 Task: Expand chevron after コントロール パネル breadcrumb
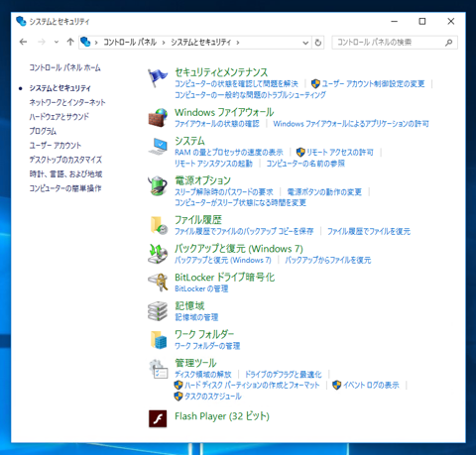(x=164, y=43)
